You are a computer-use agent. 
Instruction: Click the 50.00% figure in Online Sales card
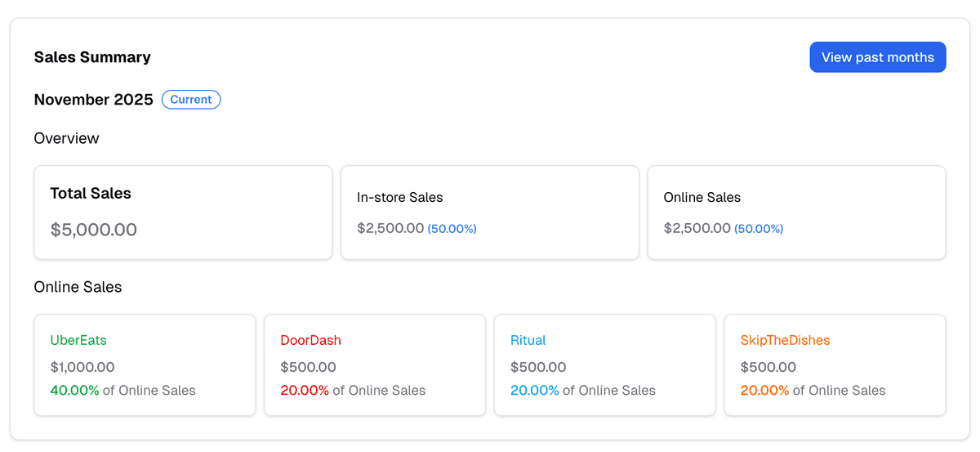[x=759, y=229]
